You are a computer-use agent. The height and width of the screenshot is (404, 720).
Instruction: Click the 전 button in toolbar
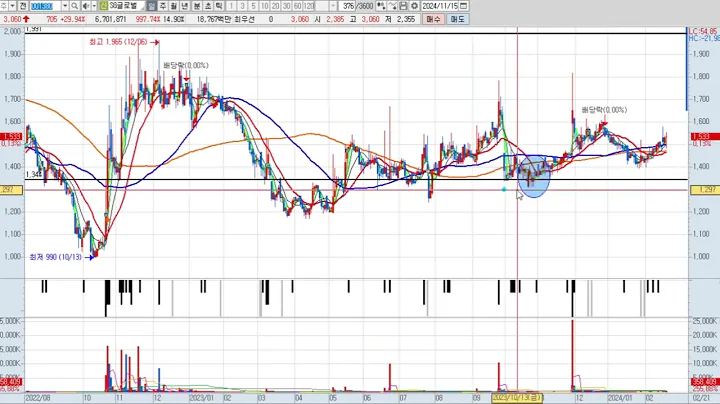pos(22,6)
